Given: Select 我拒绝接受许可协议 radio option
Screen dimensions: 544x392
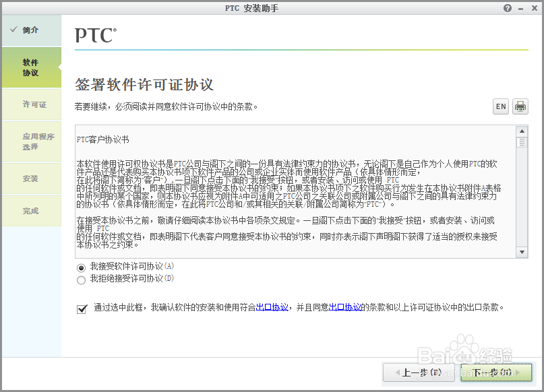Looking at the screenshot, I should point(81,280).
